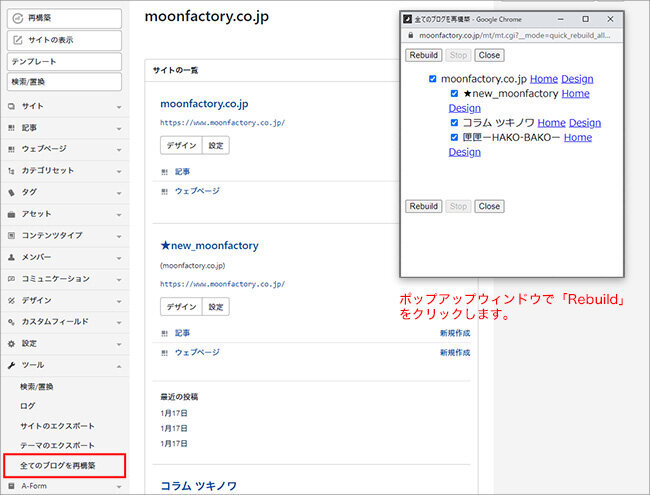Click the コミュニケーション chat icon

(x=11, y=279)
